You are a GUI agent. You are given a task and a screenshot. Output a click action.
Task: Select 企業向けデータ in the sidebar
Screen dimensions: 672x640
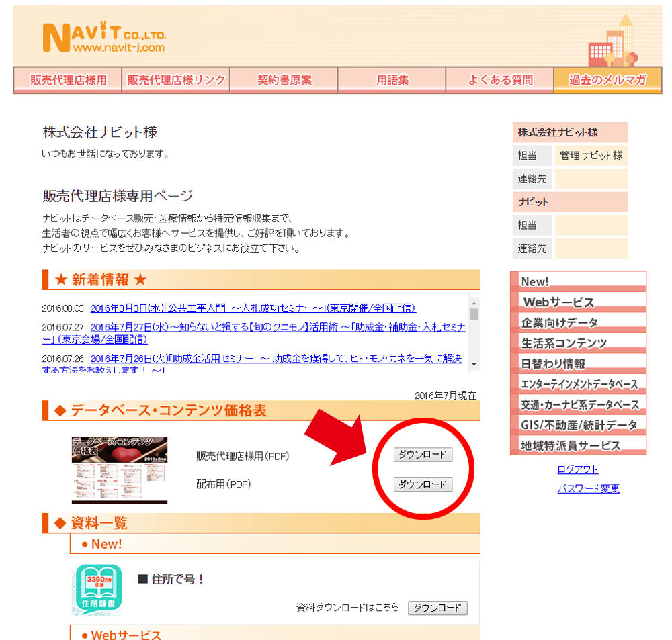[579, 322]
